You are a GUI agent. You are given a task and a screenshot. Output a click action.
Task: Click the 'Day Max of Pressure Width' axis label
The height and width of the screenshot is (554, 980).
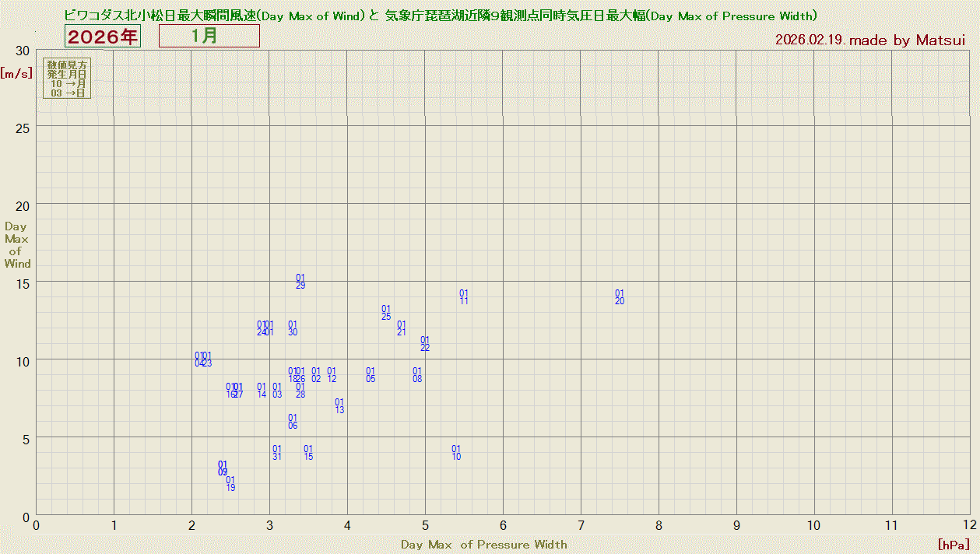pyautogui.click(x=483, y=545)
